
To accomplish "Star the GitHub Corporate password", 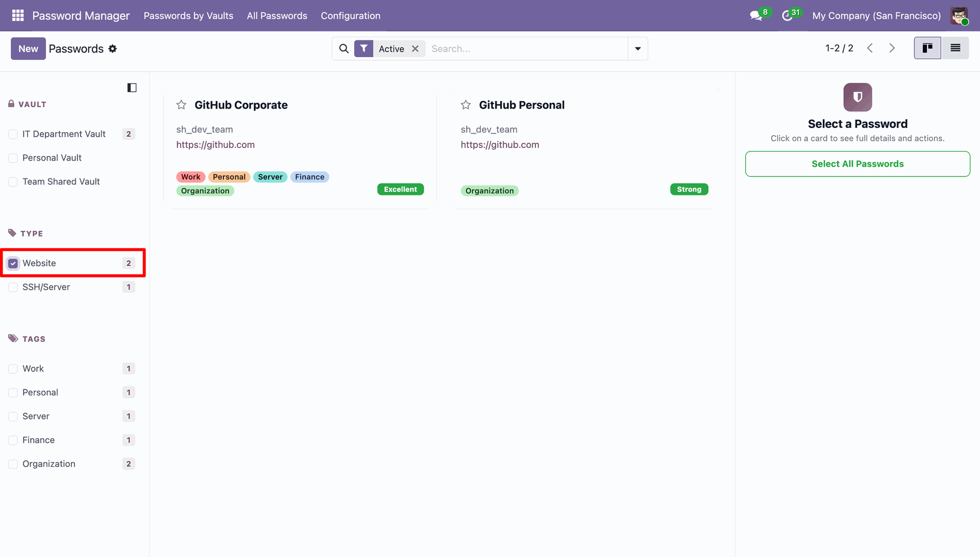I will pos(181,105).
